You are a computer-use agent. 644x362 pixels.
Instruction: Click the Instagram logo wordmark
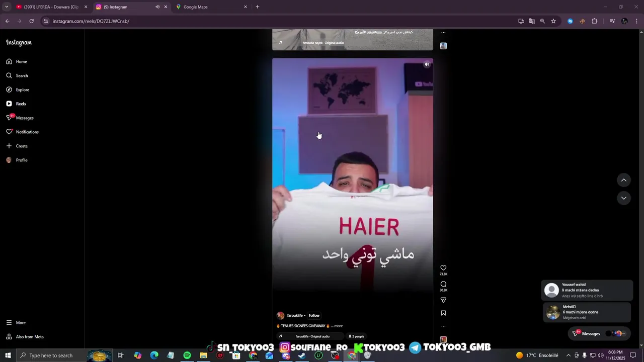click(x=19, y=43)
